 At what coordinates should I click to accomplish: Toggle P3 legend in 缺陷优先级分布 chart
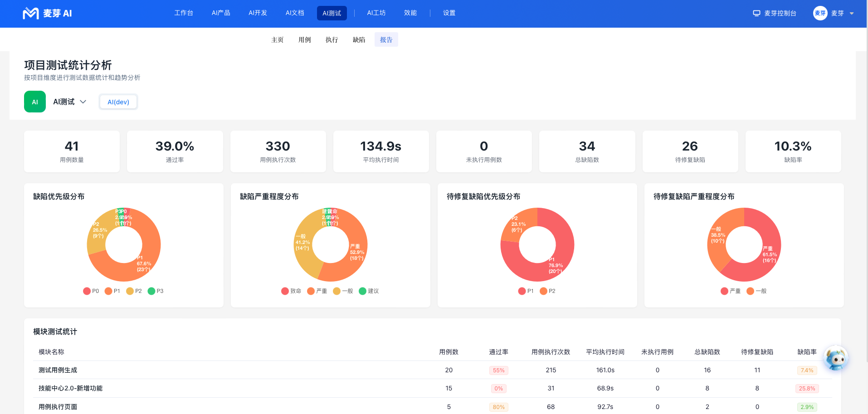click(156, 291)
